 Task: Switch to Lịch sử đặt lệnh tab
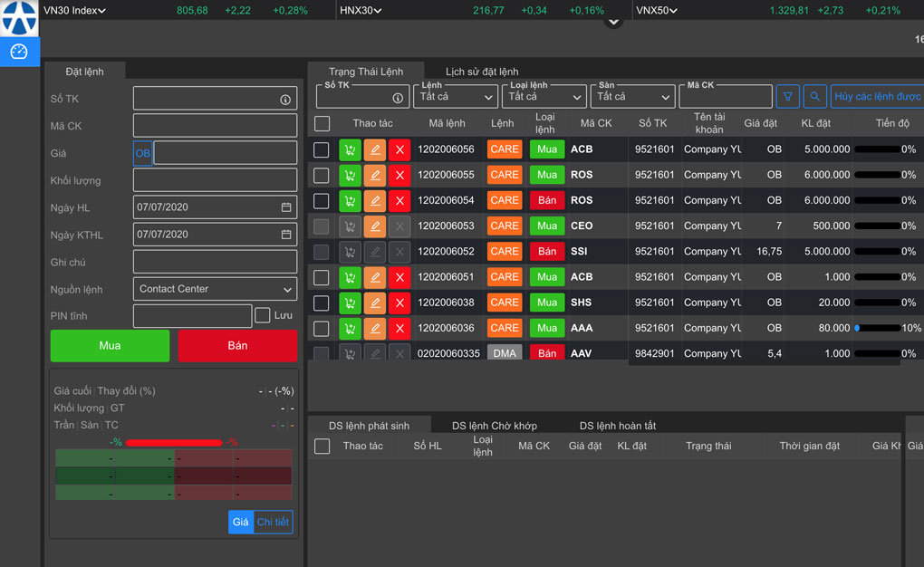482,72
